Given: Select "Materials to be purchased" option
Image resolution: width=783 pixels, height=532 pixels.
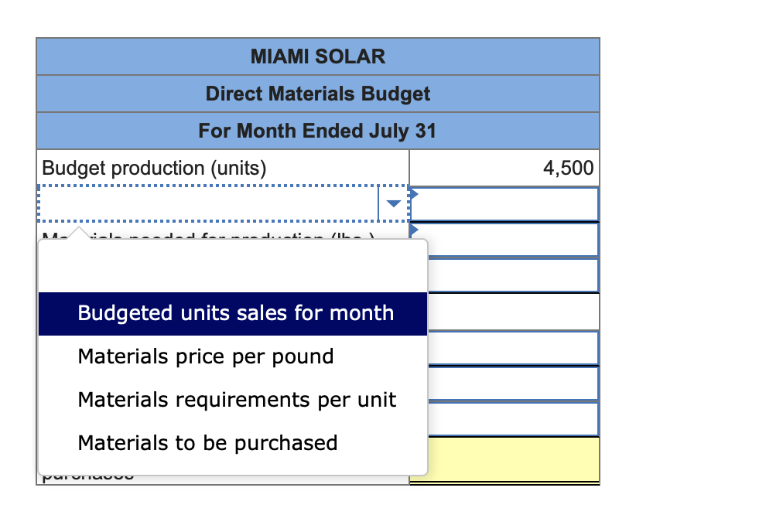Looking at the screenshot, I should [207, 443].
